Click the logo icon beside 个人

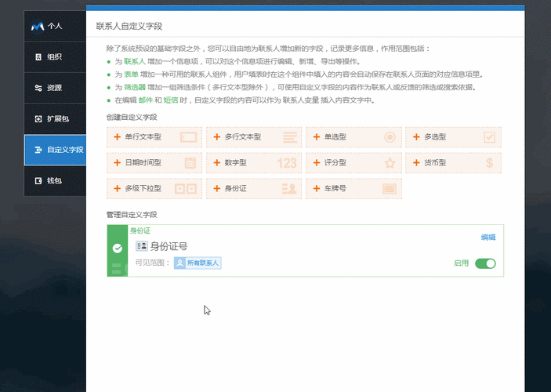coord(38,27)
